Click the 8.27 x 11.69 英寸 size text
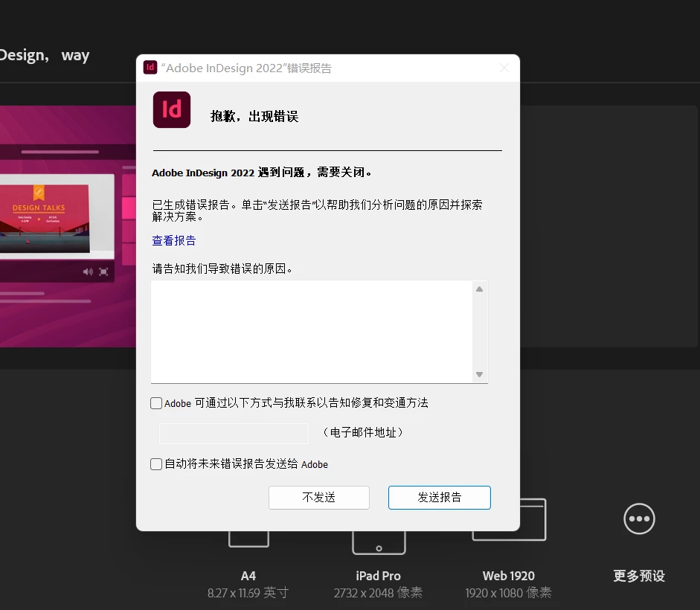 (248, 593)
